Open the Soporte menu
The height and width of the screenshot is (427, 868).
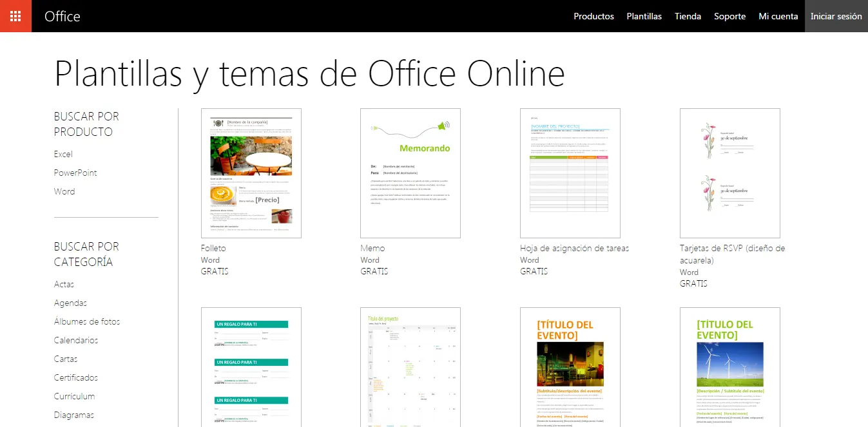tap(729, 16)
